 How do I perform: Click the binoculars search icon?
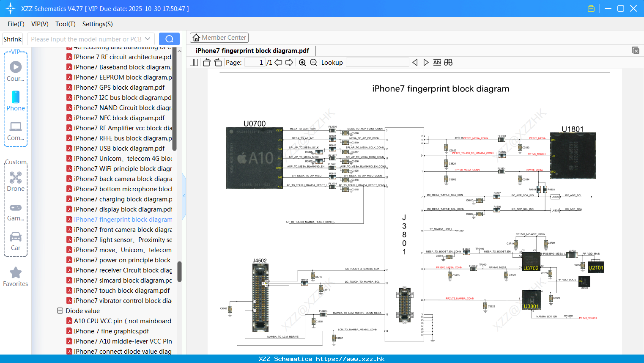tap(448, 63)
